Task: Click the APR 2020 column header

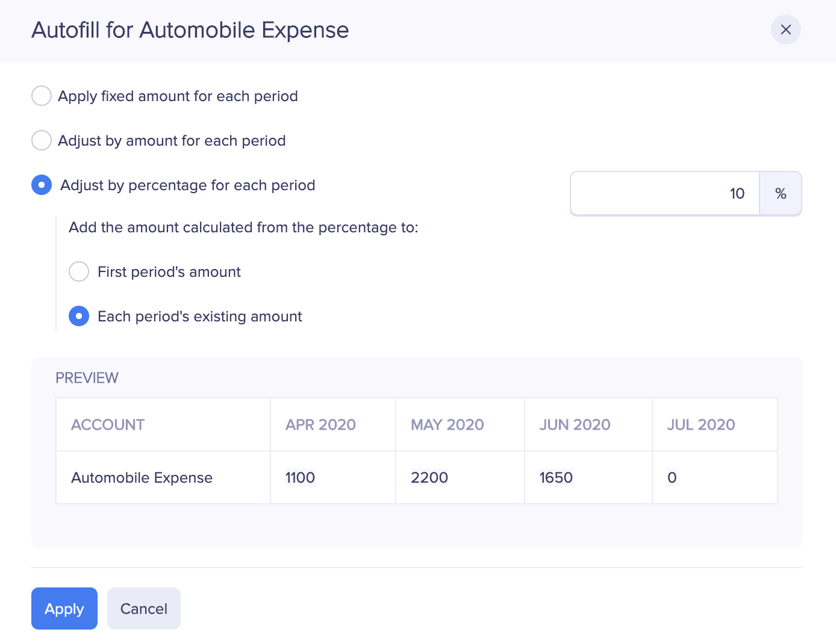Action: tap(320, 424)
